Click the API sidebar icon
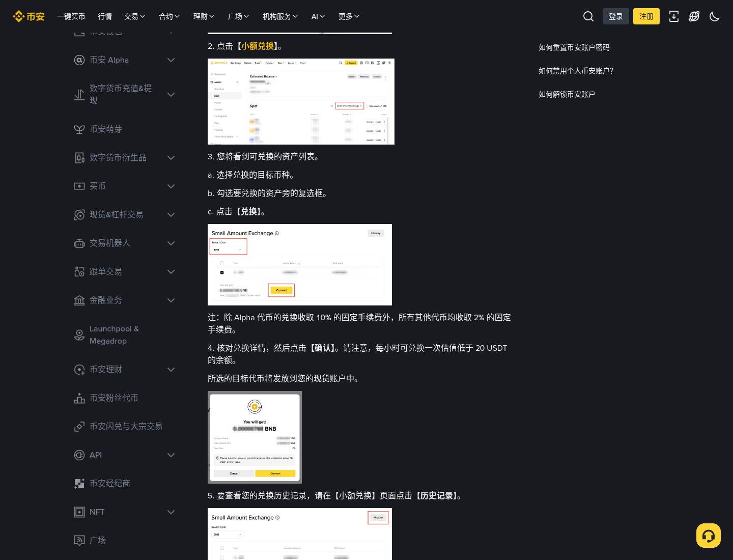 (79, 455)
